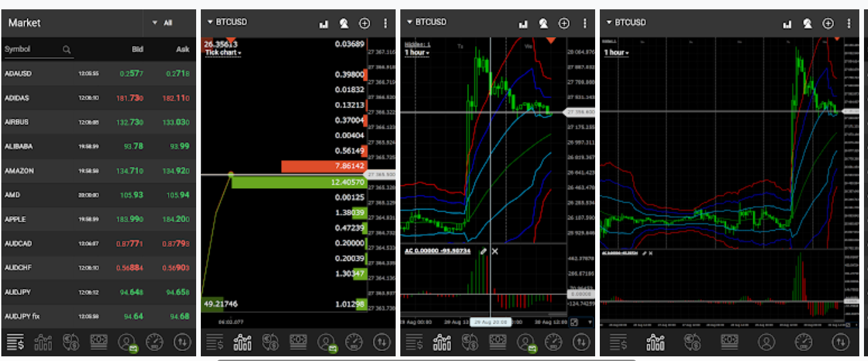Open down-arrow dropdown beside crosshair chart fullscreen icon
The width and height of the screenshot is (868, 361).
pyautogui.click(x=589, y=322)
